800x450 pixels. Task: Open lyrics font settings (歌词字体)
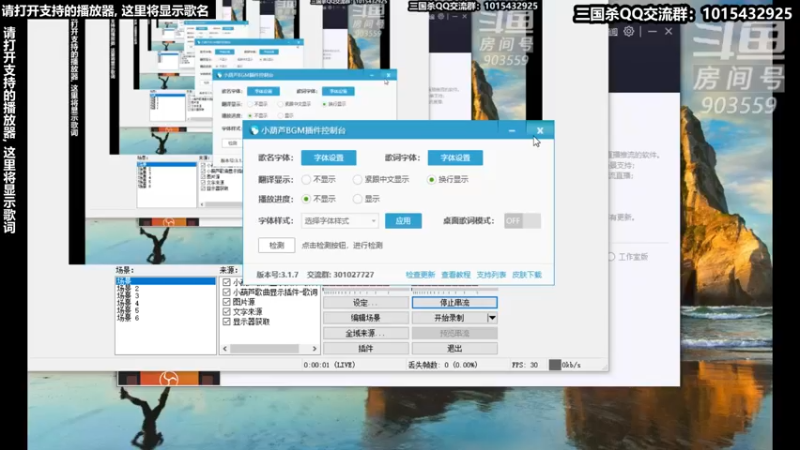coord(455,158)
